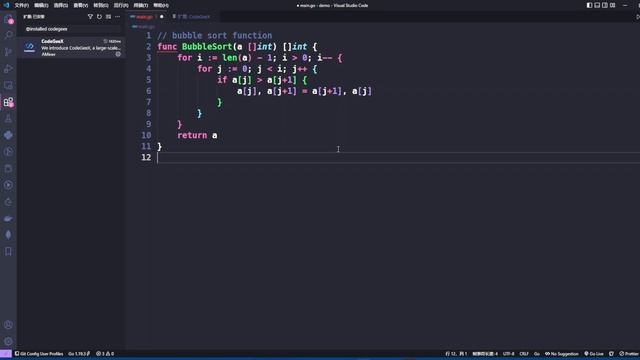Select the CodeGeeX extension entry

coord(71,47)
